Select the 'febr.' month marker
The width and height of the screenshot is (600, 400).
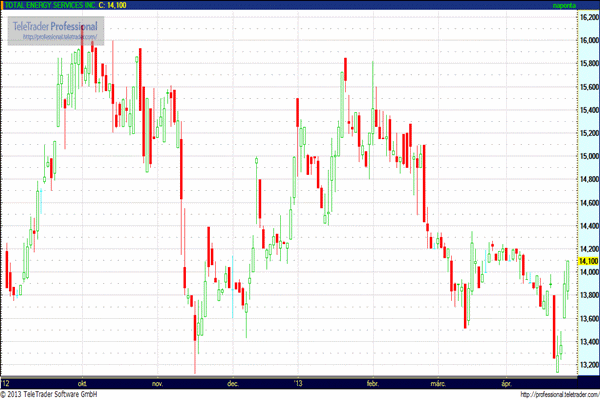pyautogui.click(x=374, y=382)
